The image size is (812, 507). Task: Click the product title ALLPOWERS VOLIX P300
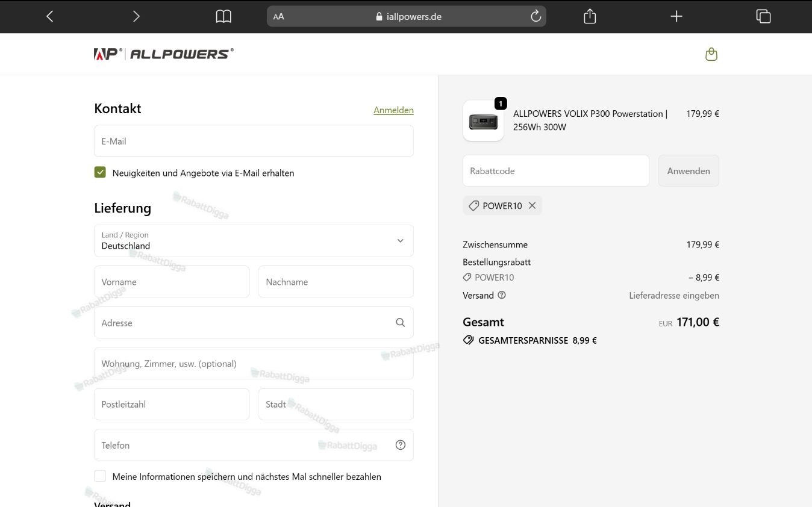(x=590, y=120)
